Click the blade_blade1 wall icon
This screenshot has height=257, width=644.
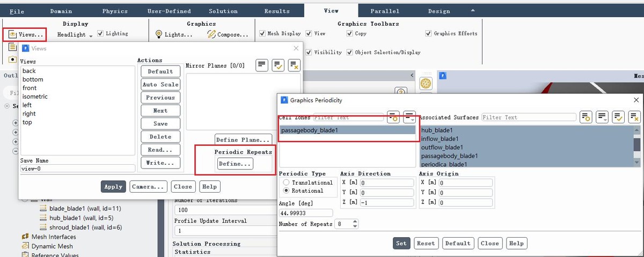point(44,208)
